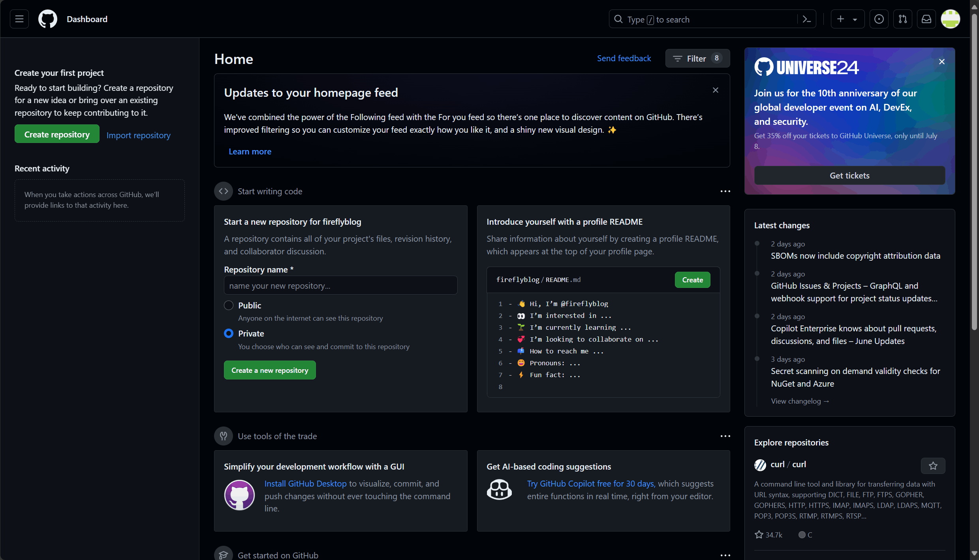Click the Send feedback link
Viewport: 979px width, 560px height.
point(624,58)
